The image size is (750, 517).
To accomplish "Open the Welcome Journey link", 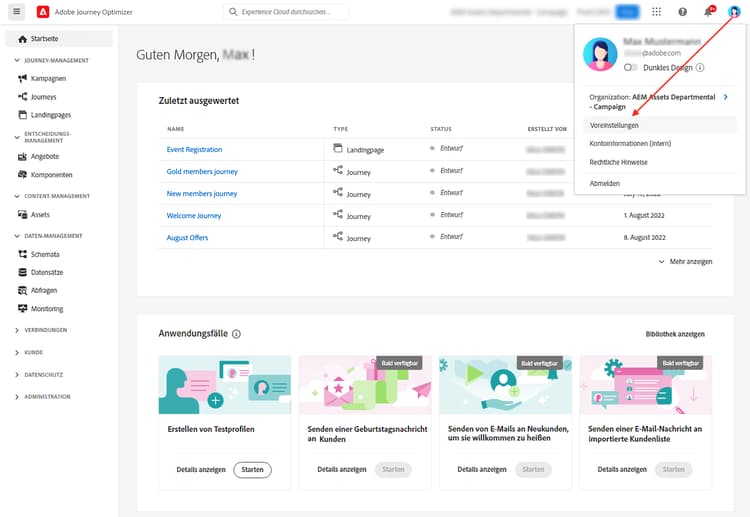I will point(194,215).
